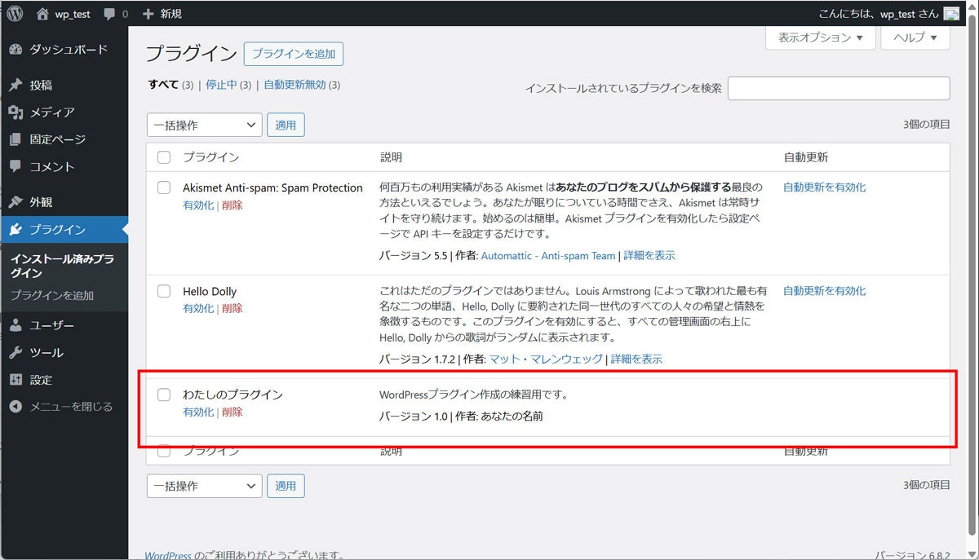Click the ダッシュボード gauge icon

tap(16, 50)
